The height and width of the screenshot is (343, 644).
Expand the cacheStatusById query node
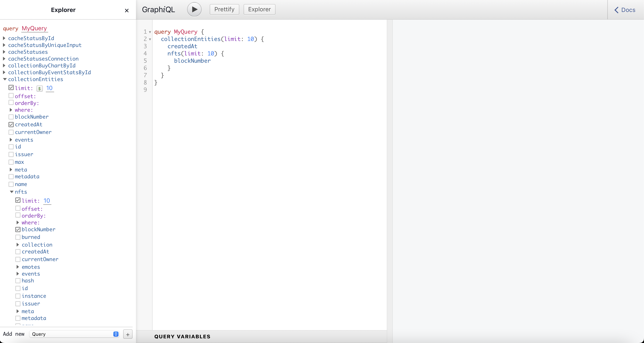[4, 38]
